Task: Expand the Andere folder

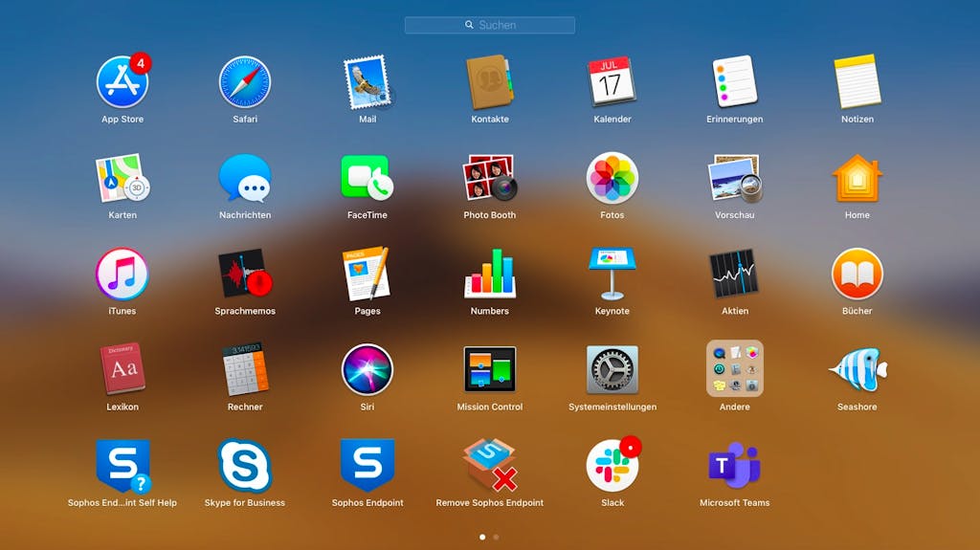Action: 735,369
